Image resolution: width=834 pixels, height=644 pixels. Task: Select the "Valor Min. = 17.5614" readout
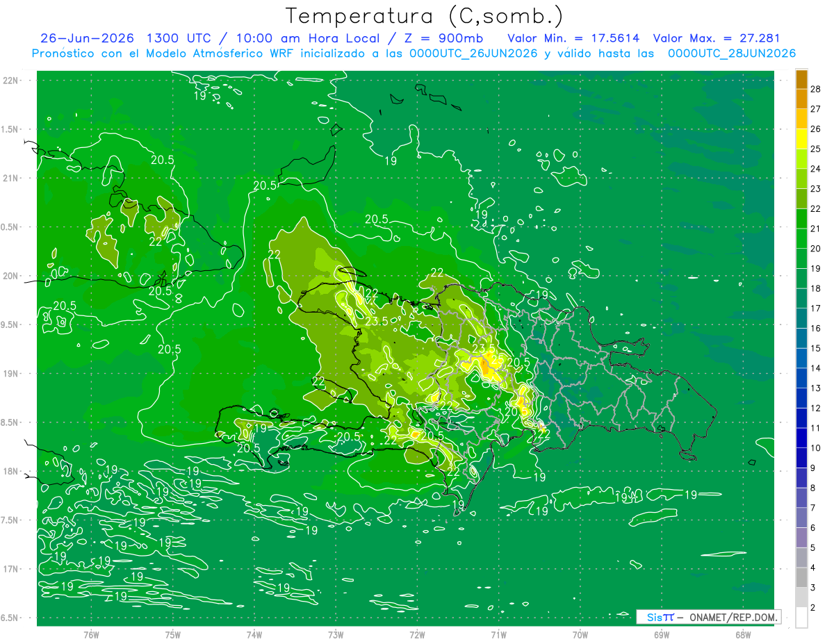[x=573, y=38]
